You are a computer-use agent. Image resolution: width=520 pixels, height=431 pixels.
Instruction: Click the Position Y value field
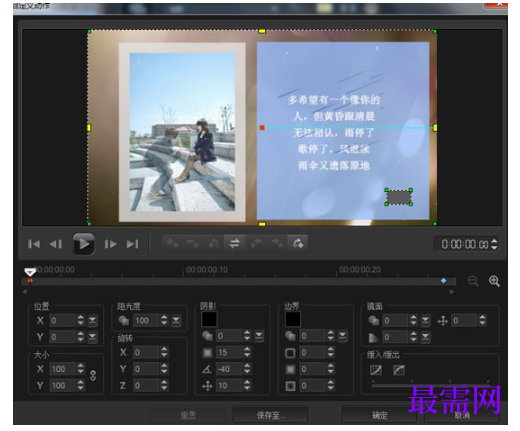click(62, 337)
